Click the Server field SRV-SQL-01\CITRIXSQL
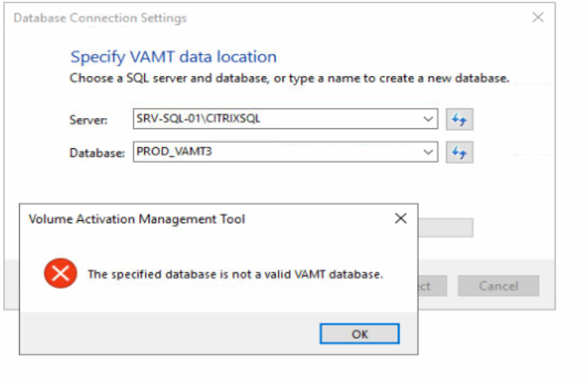 (x=286, y=119)
